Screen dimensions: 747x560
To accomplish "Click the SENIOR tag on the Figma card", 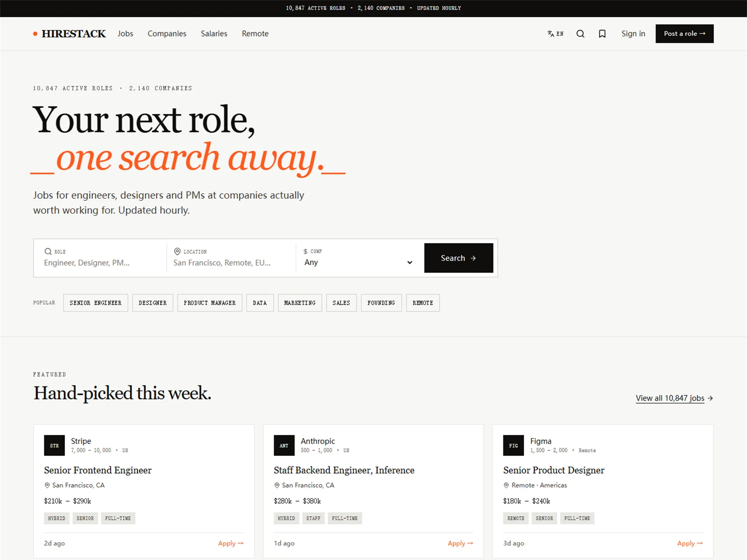I will coord(544,518).
